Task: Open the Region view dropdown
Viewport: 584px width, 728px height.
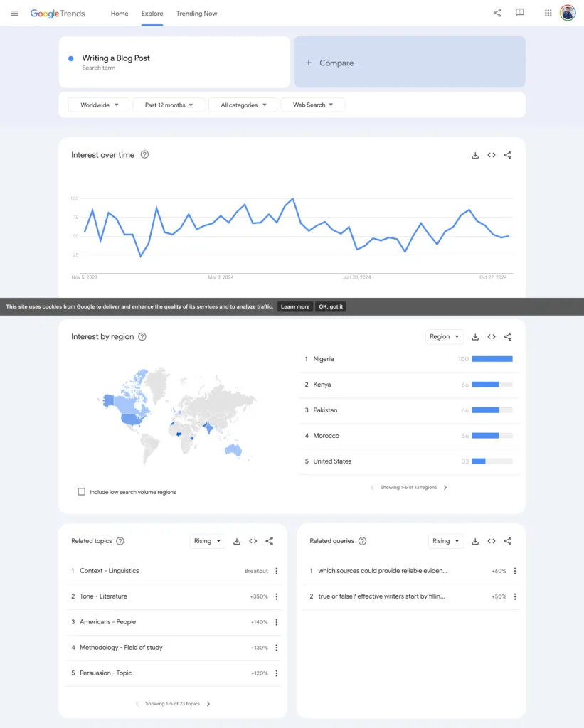Action: tap(444, 336)
